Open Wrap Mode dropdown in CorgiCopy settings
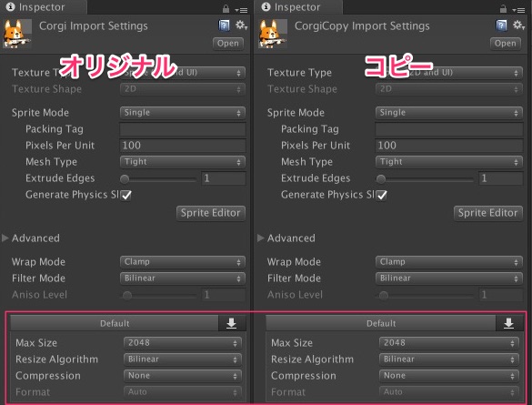 (x=449, y=262)
